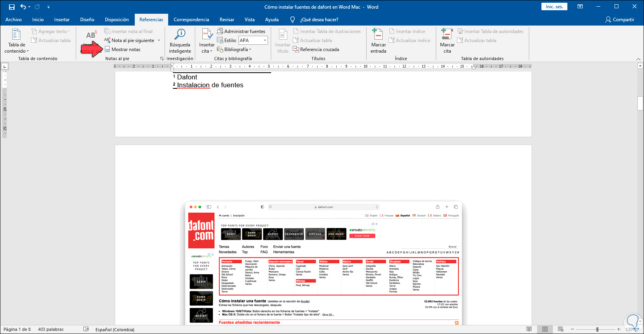Image resolution: width=644 pixels, height=334 pixels.
Task: Click Actualizar tabla in Tabla de contenido group
Action: click(x=51, y=40)
